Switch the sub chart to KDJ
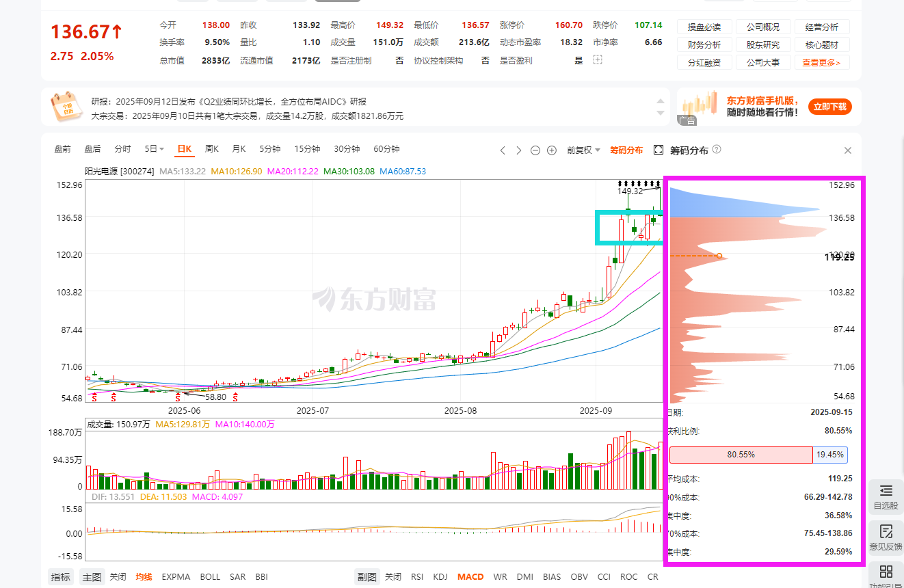Image resolution: width=904 pixels, height=588 pixels. click(441, 577)
